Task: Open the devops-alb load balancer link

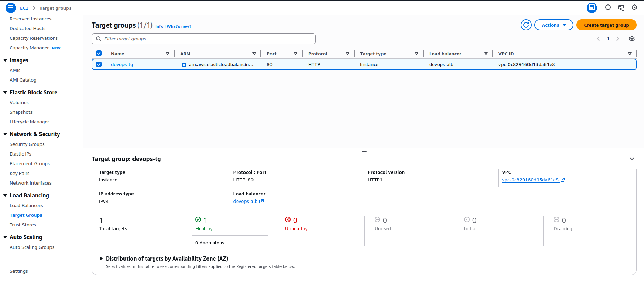Action: click(248, 201)
